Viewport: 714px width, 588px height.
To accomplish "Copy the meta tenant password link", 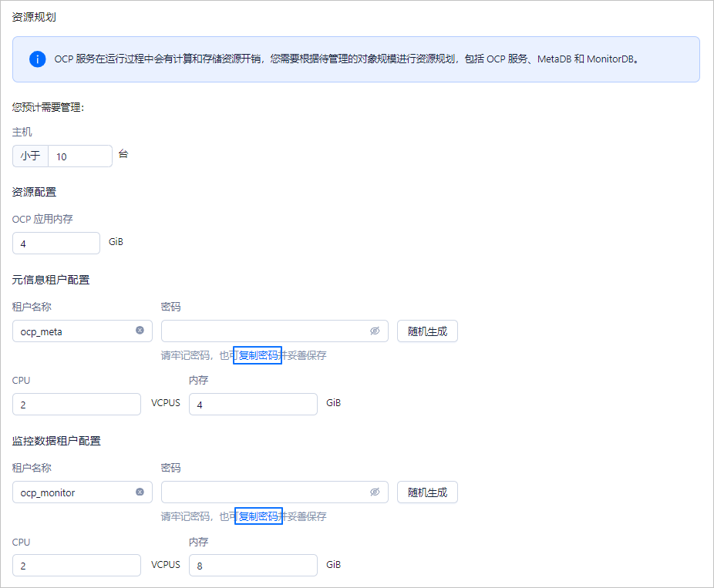I will [258, 355].
